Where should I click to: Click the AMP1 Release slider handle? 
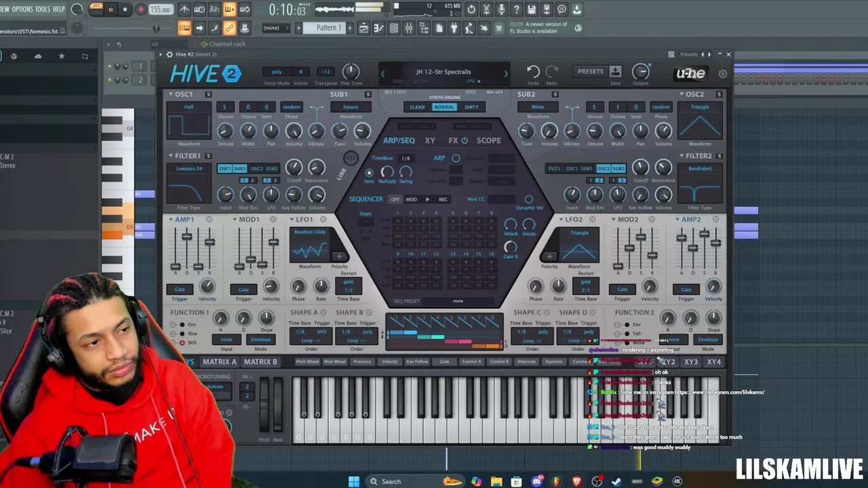[210, 242]
